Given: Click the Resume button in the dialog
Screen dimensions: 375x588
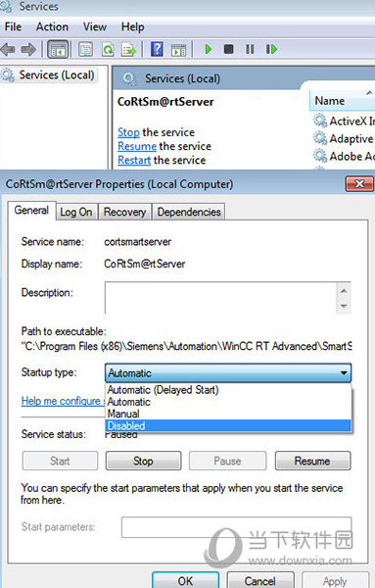Looking at the screenshot, I should (x=312, y=461).
